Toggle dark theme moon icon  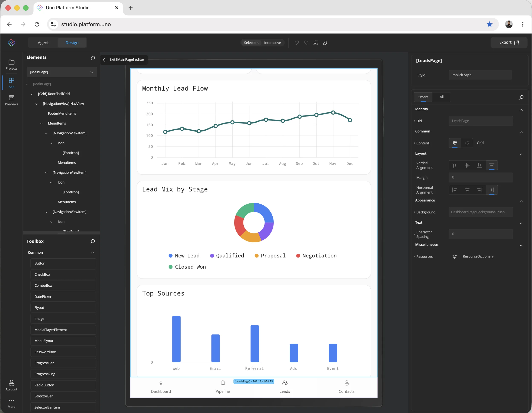coord(325,43)
